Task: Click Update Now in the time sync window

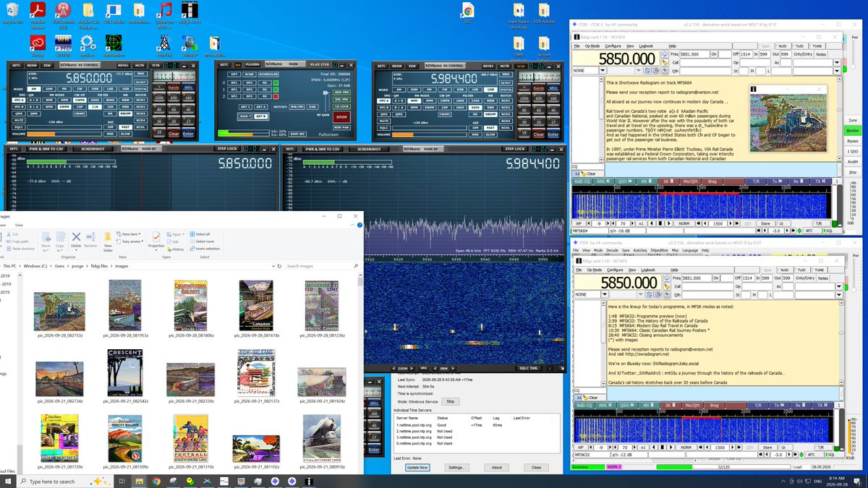Action: coord(416,468)
